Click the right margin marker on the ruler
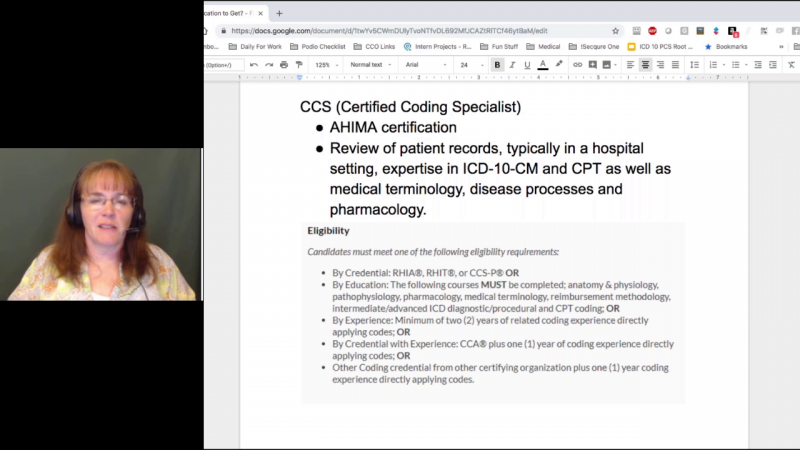800x450 pixels. pyautogui.click(x=688, y=78)
